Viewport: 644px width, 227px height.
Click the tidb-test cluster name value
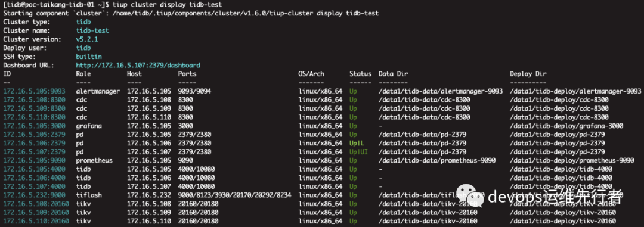point(92,31)
